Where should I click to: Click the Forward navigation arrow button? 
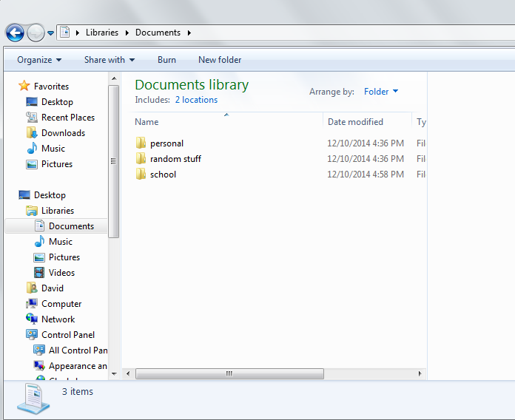[x=36, y=33]
